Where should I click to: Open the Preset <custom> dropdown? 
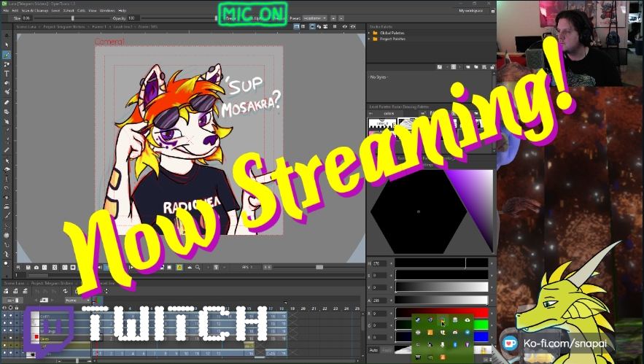pos(314,18)
